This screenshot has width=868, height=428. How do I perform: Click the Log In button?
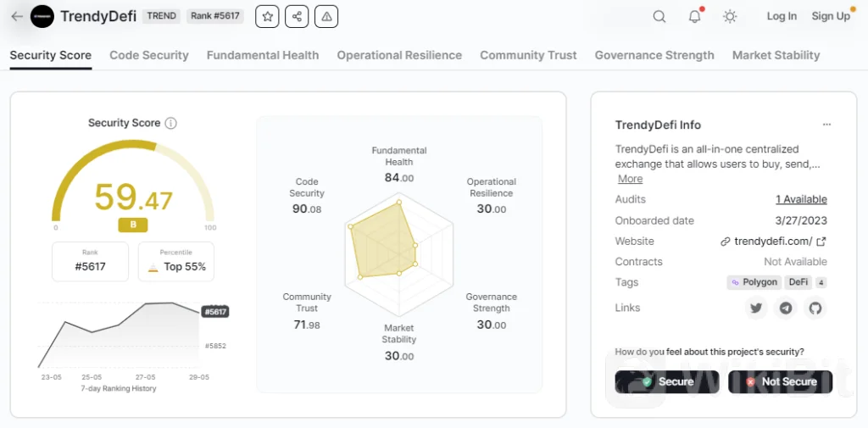point(781,16)
